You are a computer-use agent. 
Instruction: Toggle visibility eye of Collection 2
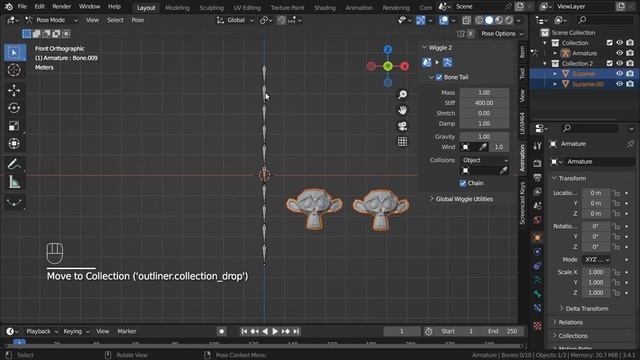coord(620,63)
